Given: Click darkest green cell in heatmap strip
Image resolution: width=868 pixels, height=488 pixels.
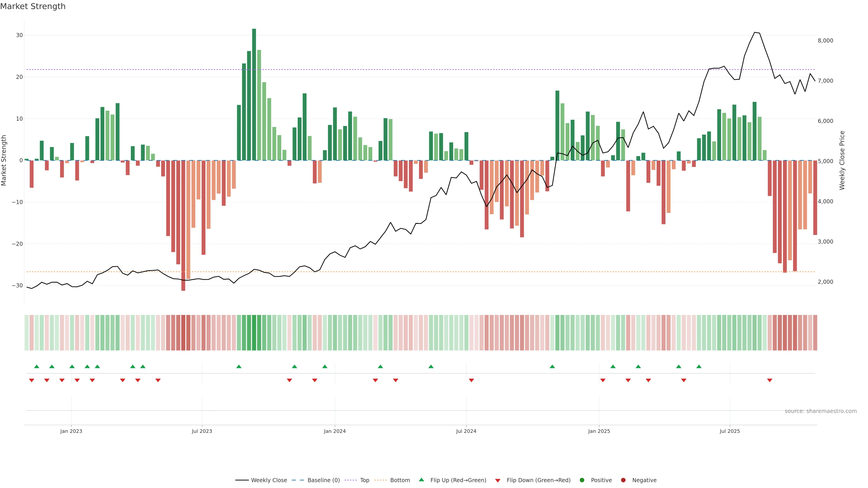Looking at the screenshot, I should tap(254, 333).
